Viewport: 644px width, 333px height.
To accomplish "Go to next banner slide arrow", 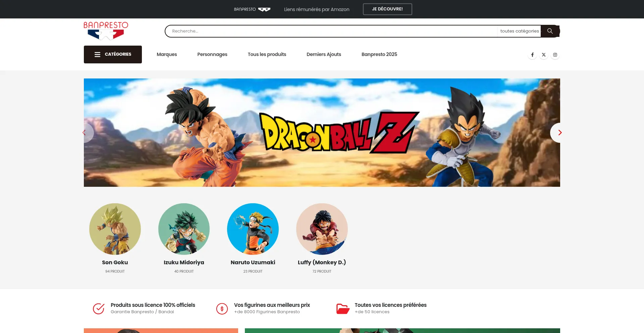I will [x=559, y=133].
